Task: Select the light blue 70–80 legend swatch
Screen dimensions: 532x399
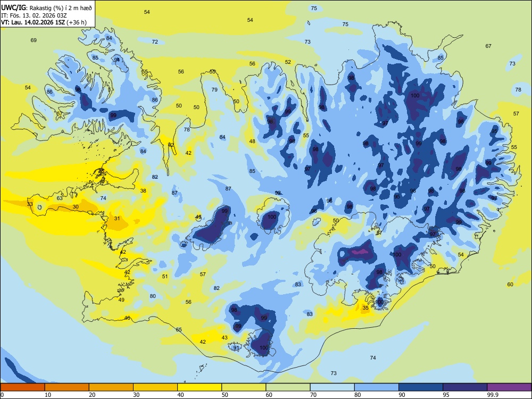Action: [332, 387]
